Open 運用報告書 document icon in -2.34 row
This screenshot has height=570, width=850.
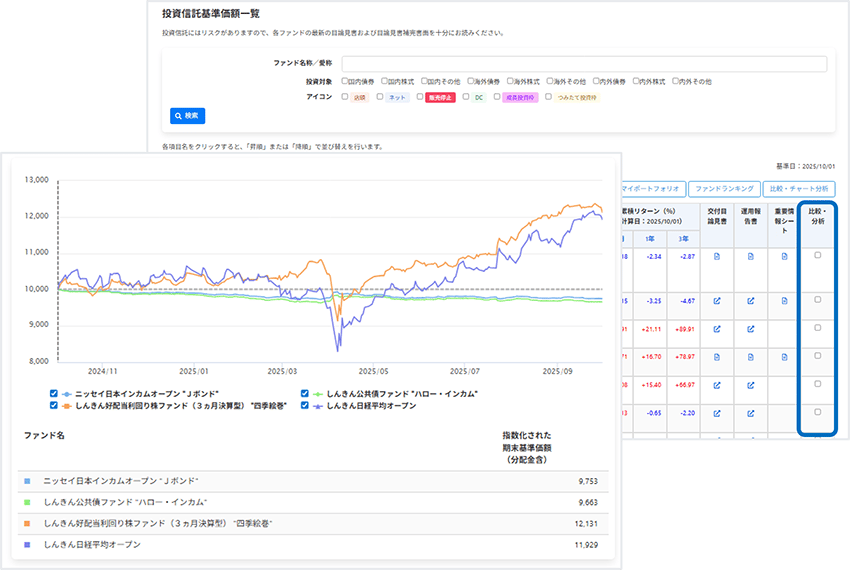tap(751, 257)
